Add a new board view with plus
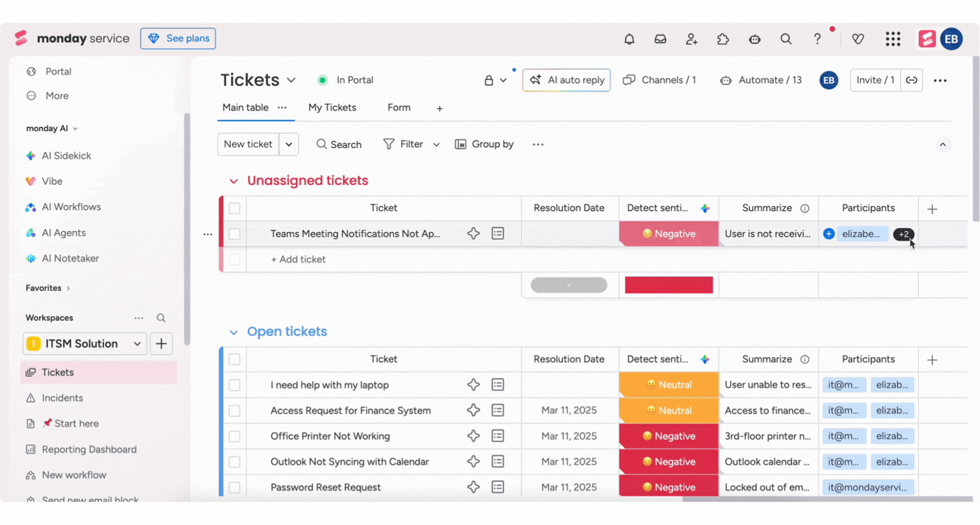 point(439,108)
